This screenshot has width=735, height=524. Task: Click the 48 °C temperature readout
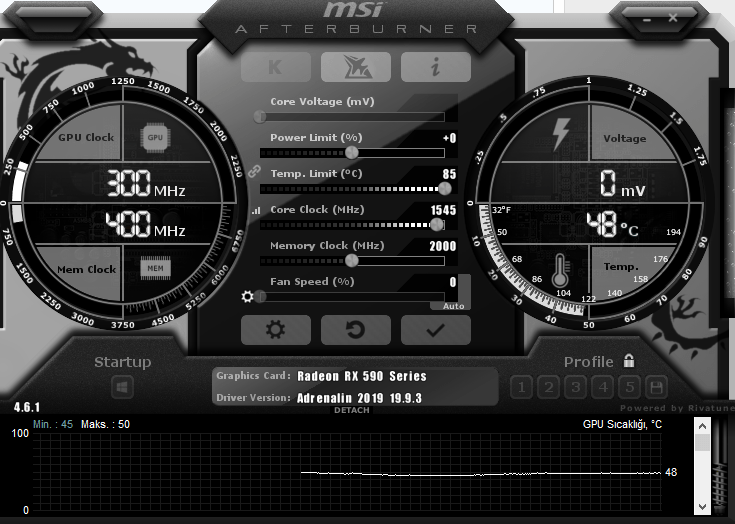[613, 225]
